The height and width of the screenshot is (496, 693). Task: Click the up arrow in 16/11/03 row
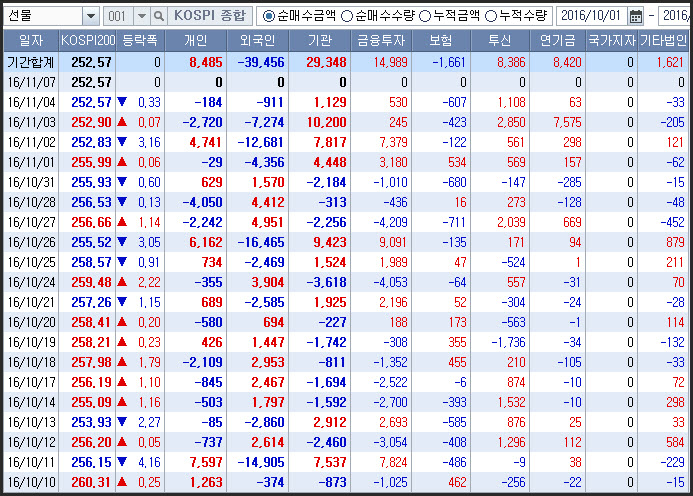(122, 122)
